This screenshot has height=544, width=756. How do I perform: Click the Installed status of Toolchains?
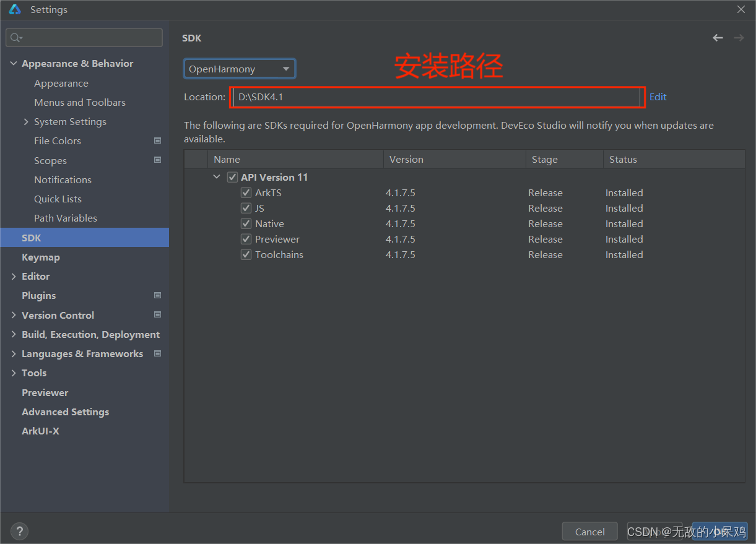click(x=624, y=254)
